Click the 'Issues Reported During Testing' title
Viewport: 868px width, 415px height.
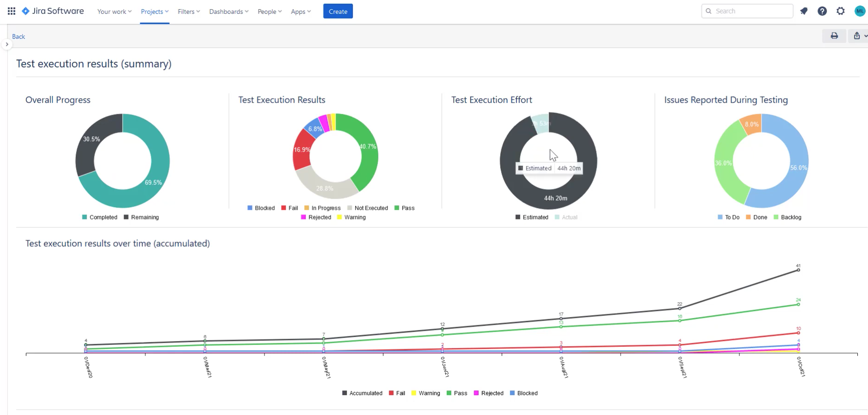(x=726, y=100)
